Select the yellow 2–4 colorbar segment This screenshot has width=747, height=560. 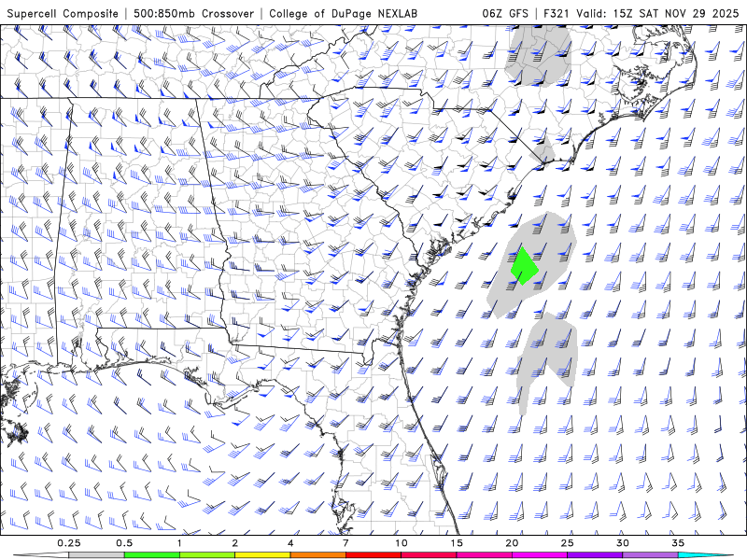(262, 555)
